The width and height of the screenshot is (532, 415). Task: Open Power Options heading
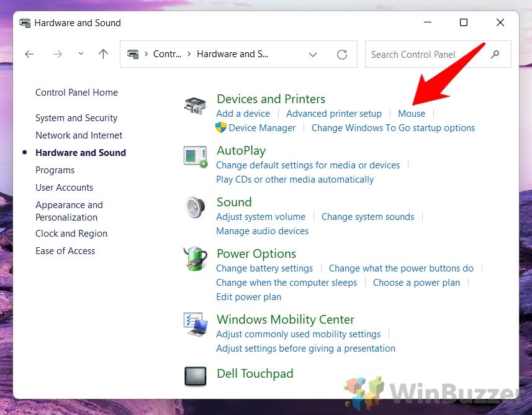click(x=256, y=253)
